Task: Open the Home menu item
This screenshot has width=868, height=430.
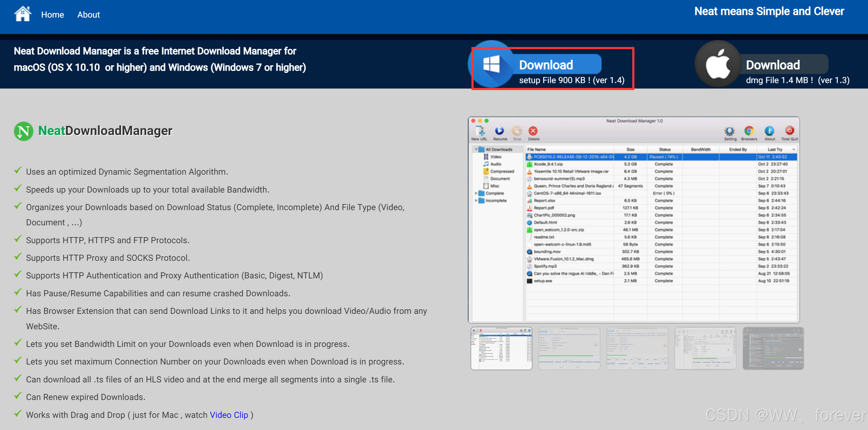Action: click(x=52, y=15)
